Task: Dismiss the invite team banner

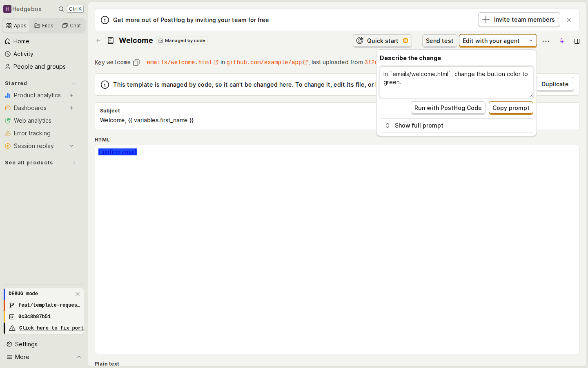Action: coord(569,20)
